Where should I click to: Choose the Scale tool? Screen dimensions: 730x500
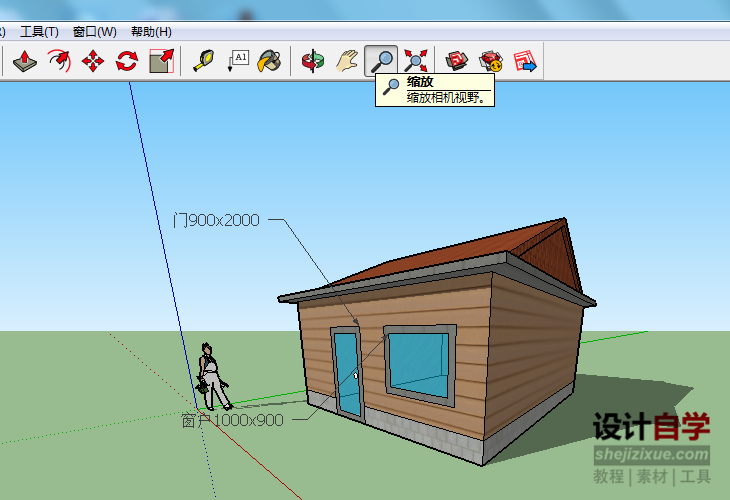(161, 61)
